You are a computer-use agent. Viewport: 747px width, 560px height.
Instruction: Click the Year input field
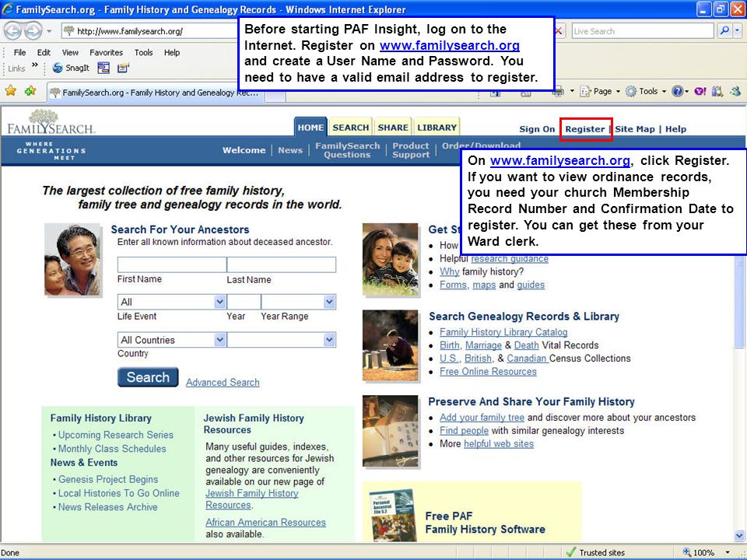(x=244, y=302)
